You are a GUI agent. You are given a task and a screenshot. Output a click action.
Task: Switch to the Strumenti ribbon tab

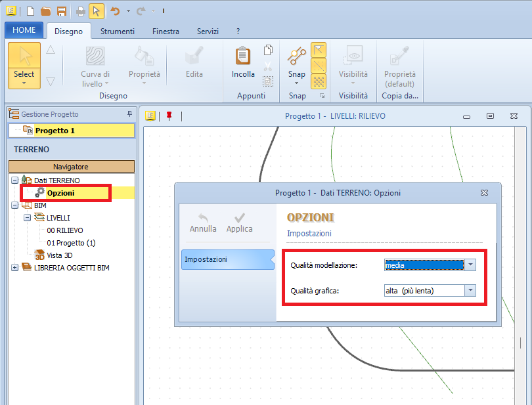click(x=117, y=32)
